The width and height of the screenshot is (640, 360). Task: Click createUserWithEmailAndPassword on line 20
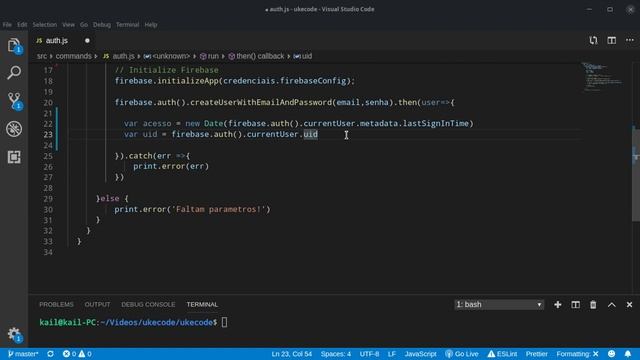pos(261,102)
